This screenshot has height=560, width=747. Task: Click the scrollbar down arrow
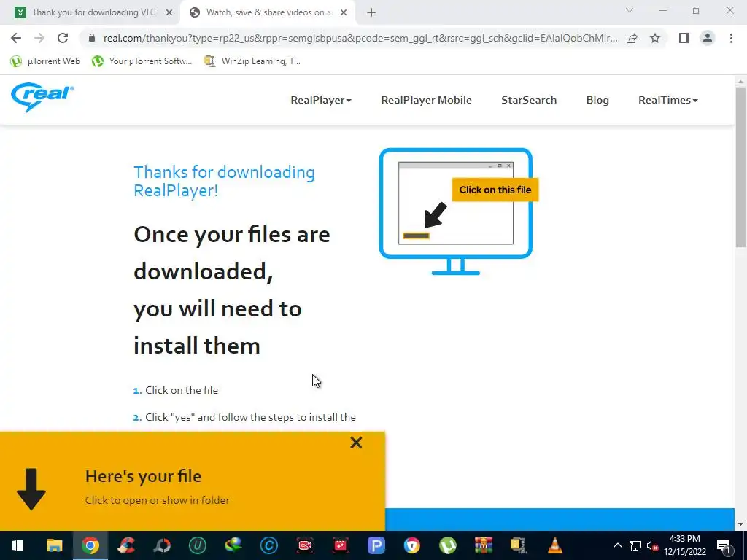pyautogui.click(x=740, y=524)
